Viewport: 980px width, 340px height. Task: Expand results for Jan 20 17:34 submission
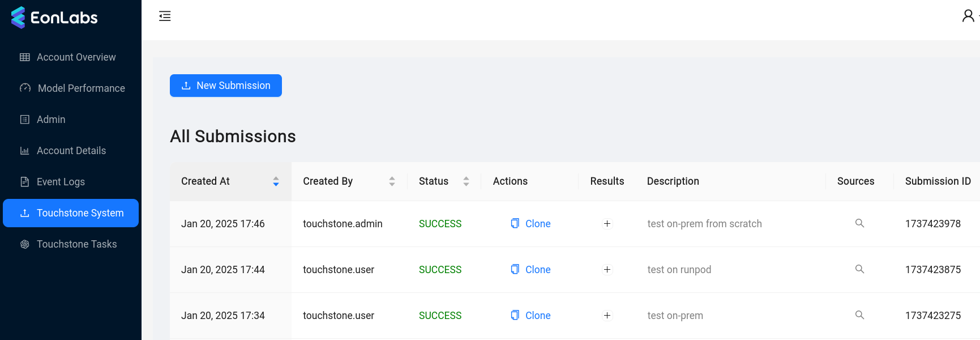(x=607, y=316)
